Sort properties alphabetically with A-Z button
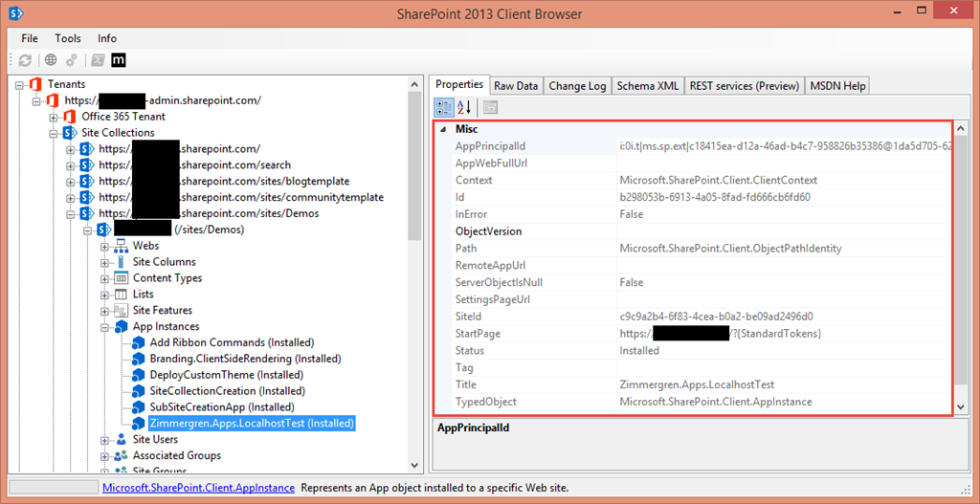 [x=464, y=107]
